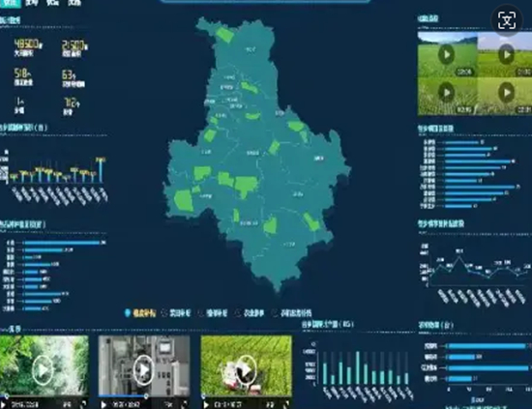Click the image text-recognition icon at top right
The image size is (532, 409).
click(x=507, y=21)
